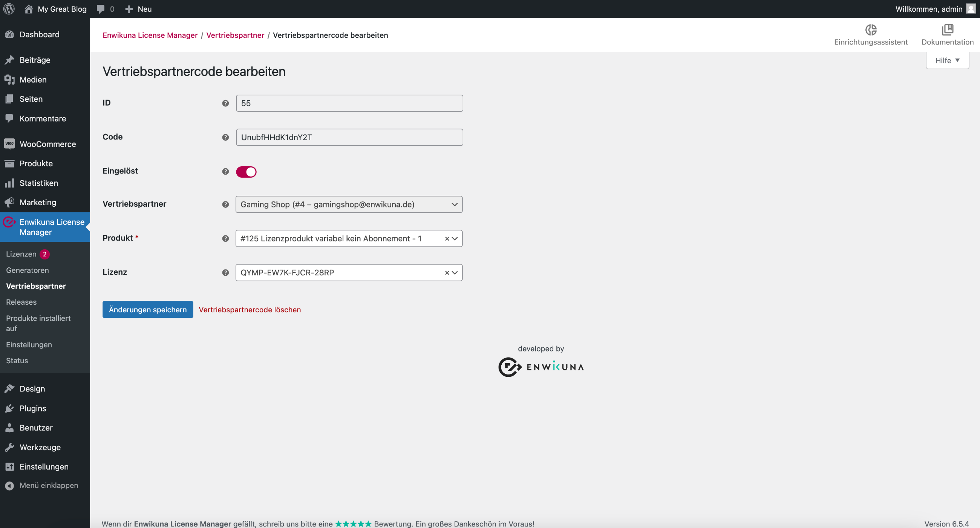
Task: Open the Generatoren submenu item
Action: pos(28,270)
